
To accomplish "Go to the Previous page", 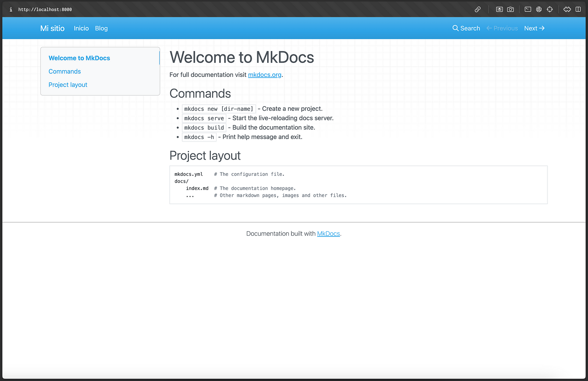I will (x=502, y=28).
